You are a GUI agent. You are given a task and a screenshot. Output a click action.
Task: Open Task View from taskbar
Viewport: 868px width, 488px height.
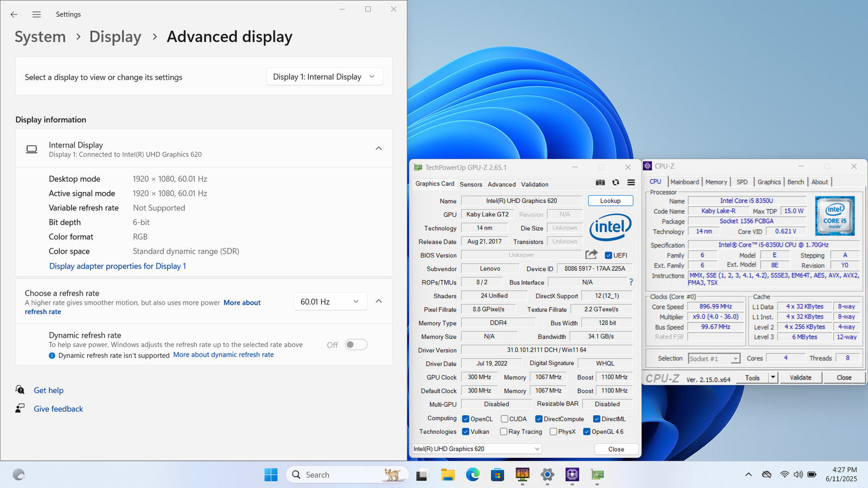(x=422, y=475)
